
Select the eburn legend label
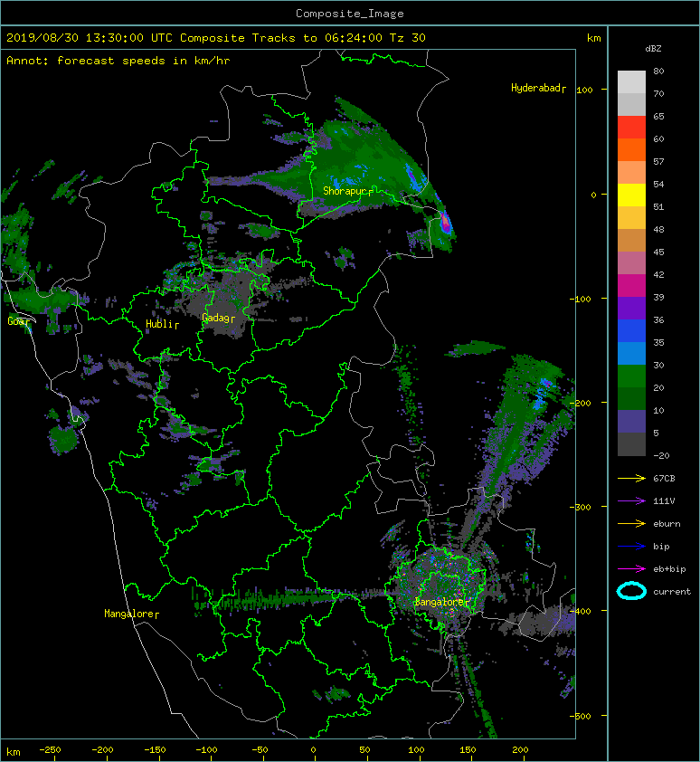tap(667, 524)
